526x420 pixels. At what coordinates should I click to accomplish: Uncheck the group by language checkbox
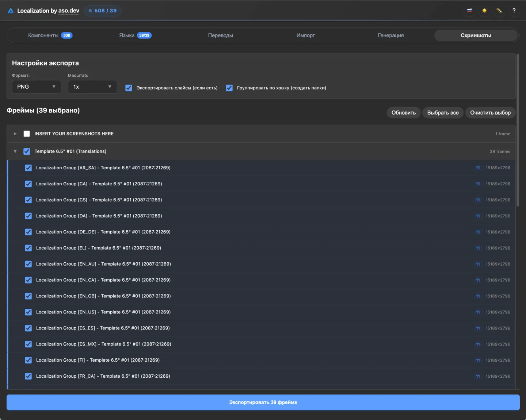pyautogui.click(x=229, y=88)
